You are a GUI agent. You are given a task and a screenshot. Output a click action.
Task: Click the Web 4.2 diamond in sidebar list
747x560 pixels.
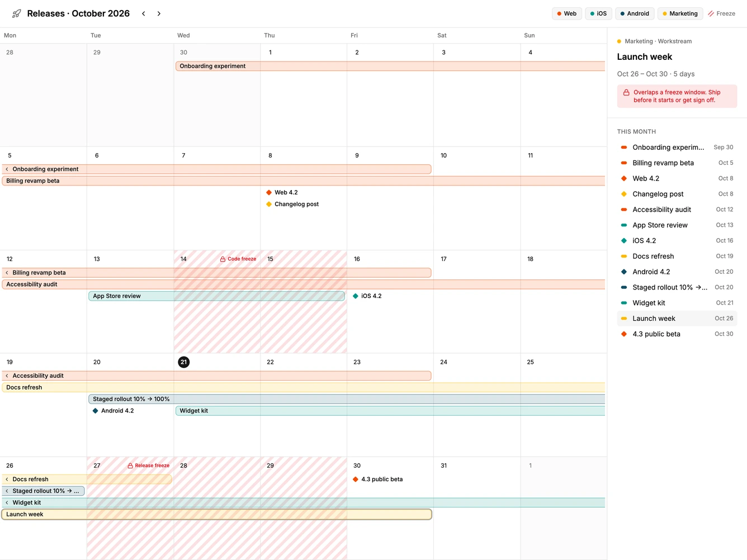[624, 179]
